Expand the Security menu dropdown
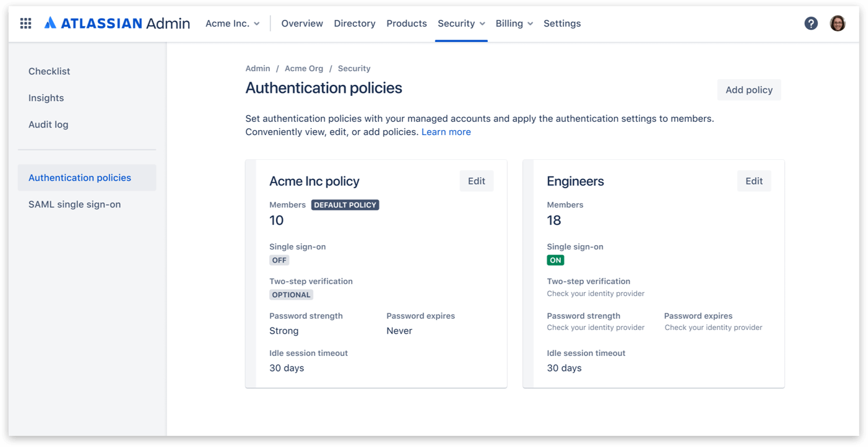 click(x=461, y=24)
